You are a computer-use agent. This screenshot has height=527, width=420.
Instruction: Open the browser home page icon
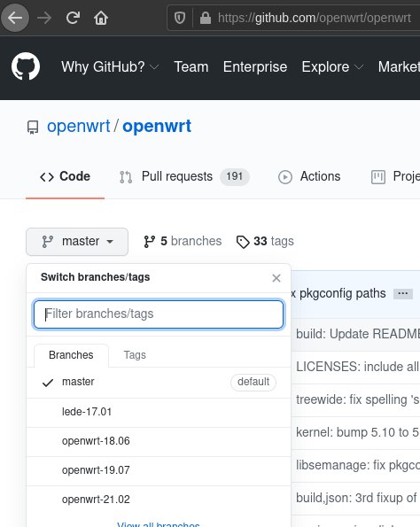[101, 18]
